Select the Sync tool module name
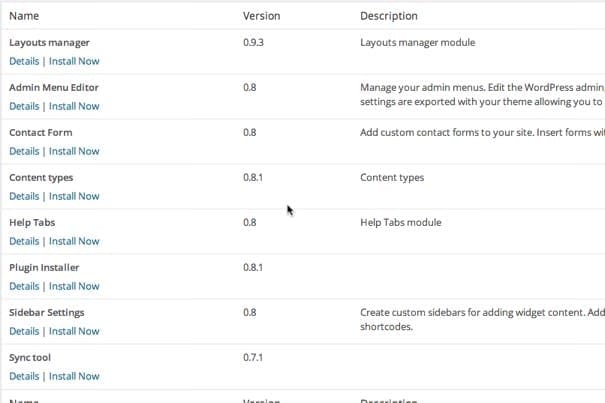 click(x=30, y=357)
